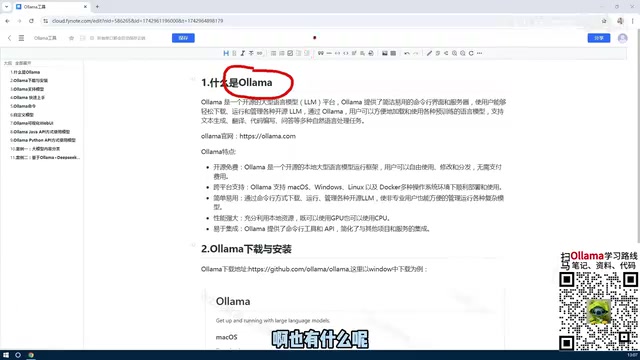Insert a task checkbox list from toolbar

pyautogui.click(x=290, y=53)
